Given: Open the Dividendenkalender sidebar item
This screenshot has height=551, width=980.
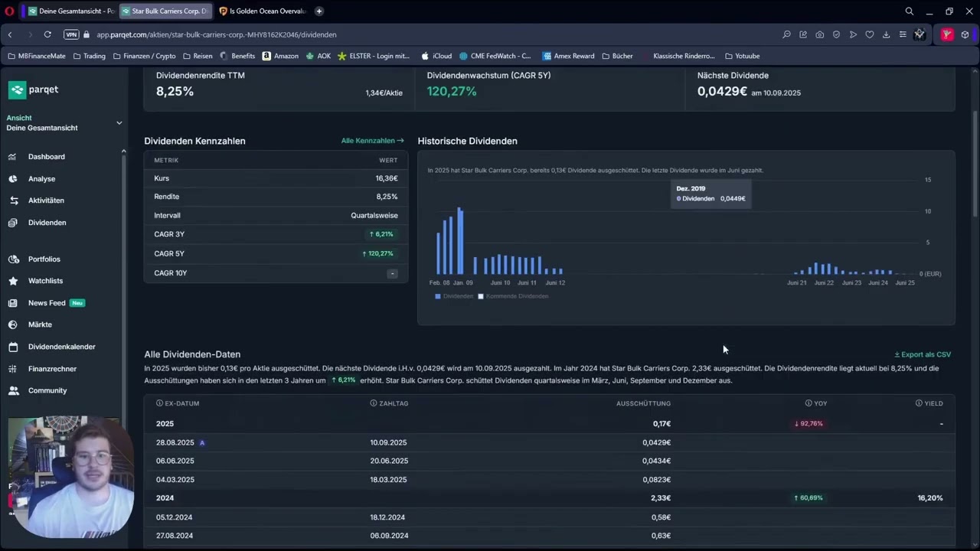Looking at the screenshot, I should pyautogui.click(x=61, y=347).
